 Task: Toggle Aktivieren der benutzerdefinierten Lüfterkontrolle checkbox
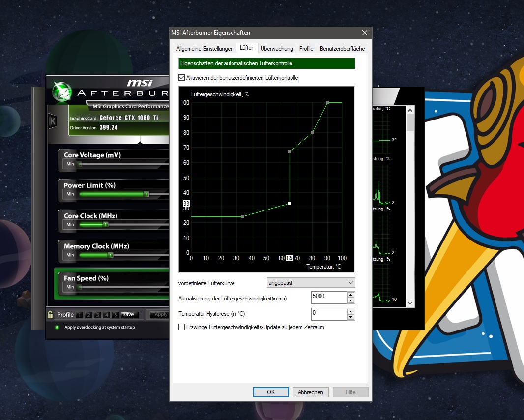(181, 78)
